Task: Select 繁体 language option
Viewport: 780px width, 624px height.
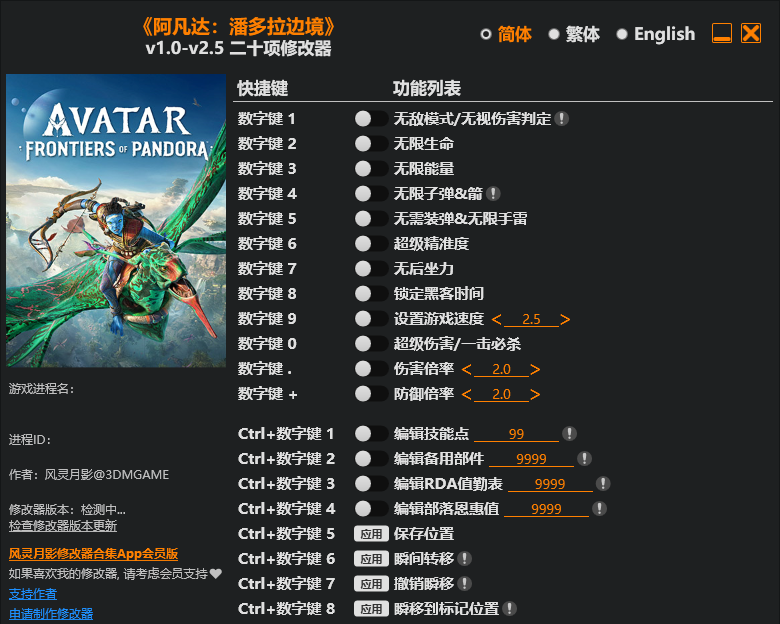Action: [x=574, y=34]
